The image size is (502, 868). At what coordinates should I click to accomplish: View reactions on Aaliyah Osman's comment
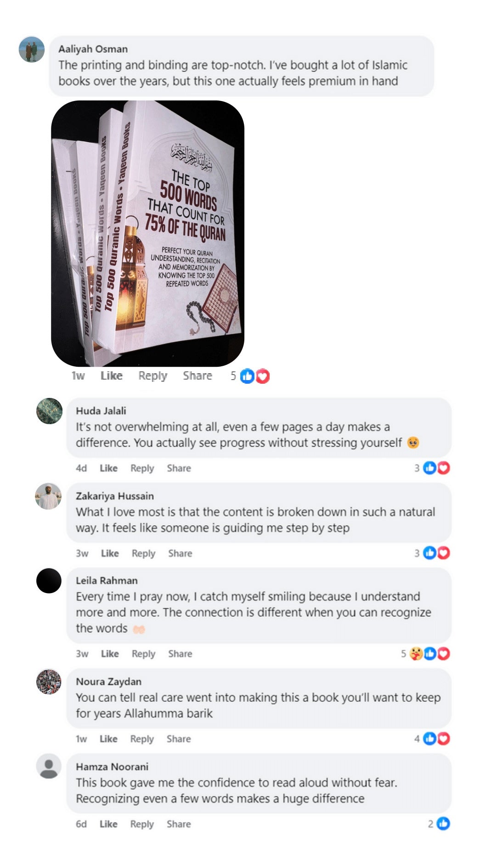pyautogui.click(x=250, y=376)
